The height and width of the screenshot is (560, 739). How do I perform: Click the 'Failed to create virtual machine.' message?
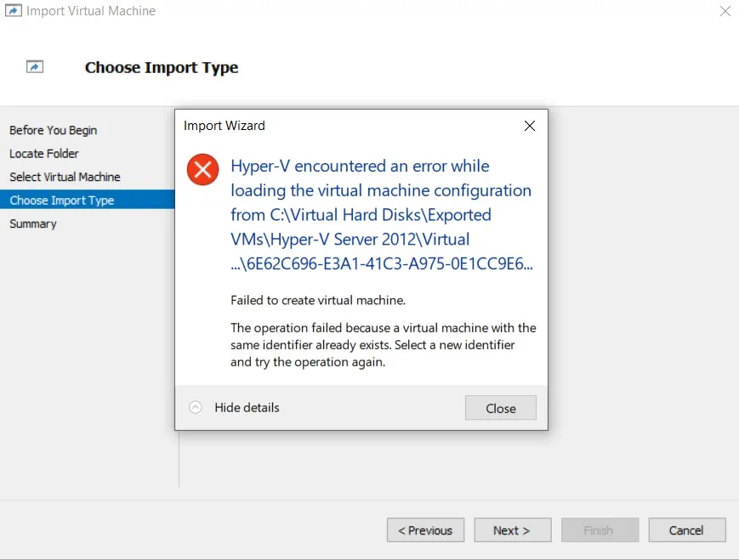tap(317, 300)
